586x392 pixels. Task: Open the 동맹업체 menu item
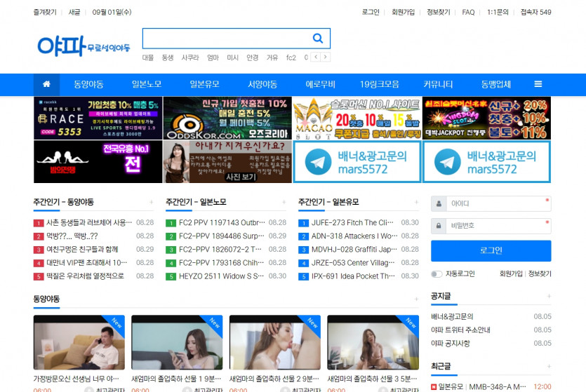point(495,84)
